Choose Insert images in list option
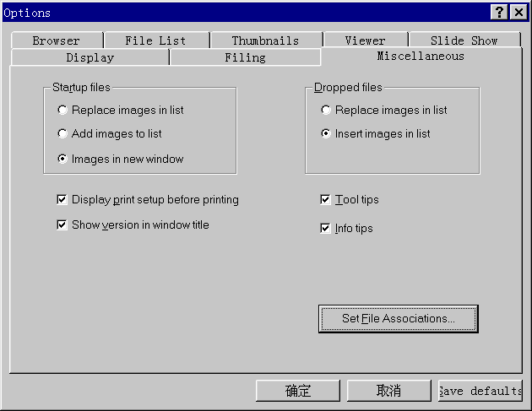This screenshot has width=532, height=411. 326,133
